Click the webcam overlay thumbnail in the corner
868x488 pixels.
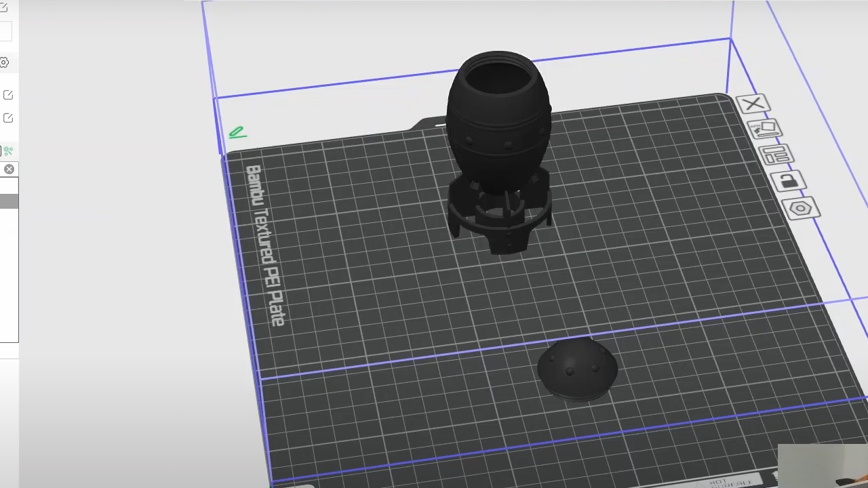pos(822,466)
